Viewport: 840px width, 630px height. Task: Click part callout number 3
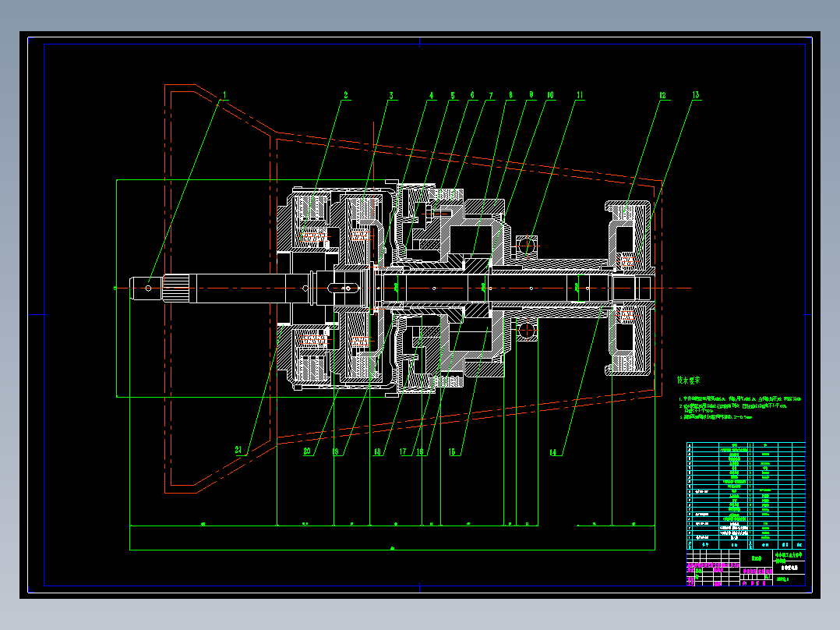click(x=392, y=95)
